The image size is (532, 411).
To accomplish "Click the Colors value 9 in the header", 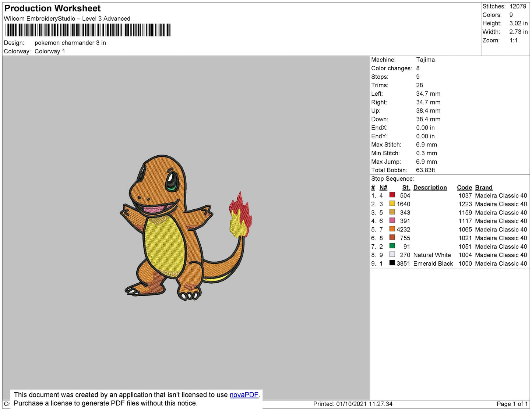I will point(511,15).
